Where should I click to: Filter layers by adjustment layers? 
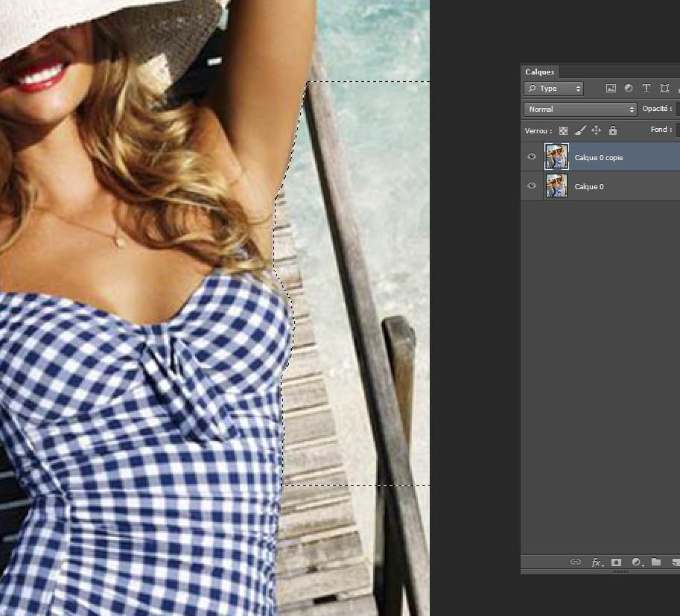[x=629, y=89]
